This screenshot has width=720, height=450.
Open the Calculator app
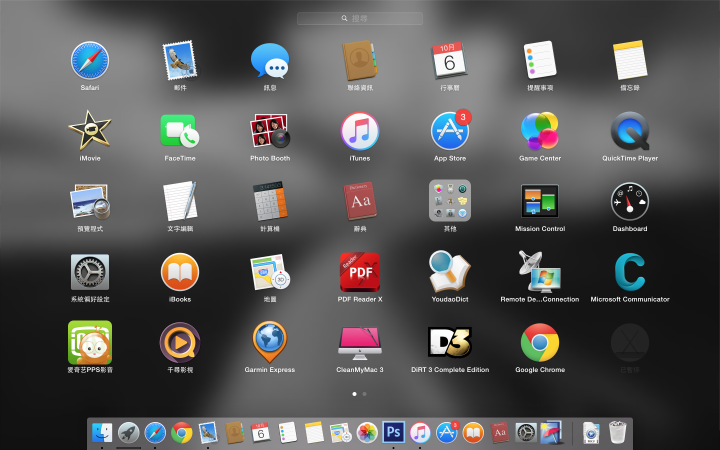270,201
